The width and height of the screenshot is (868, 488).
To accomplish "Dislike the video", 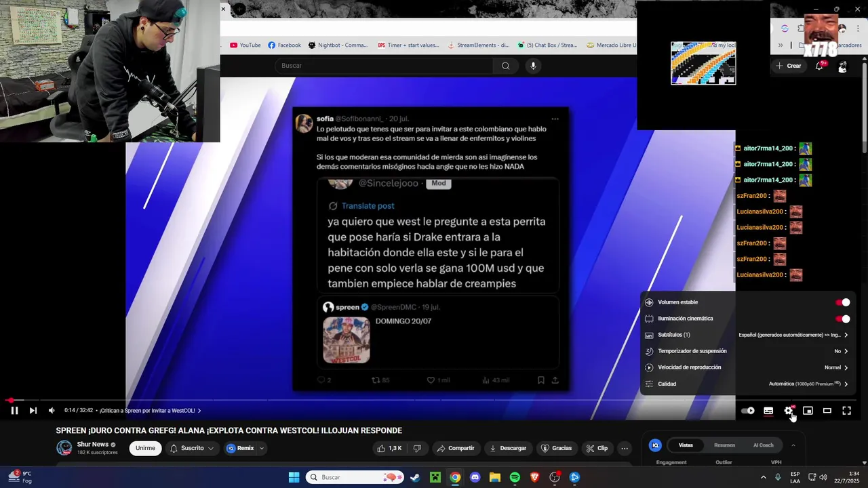I will coord(417,448).
